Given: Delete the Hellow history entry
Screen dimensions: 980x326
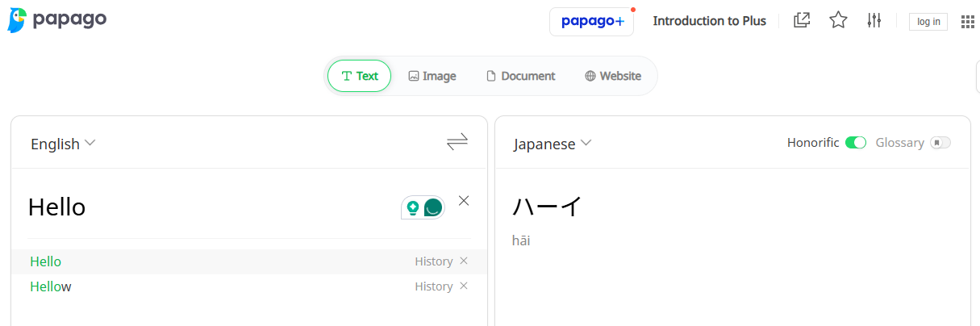Looking at the screenshot, I should pyautogui.click(x=464, y=286).
